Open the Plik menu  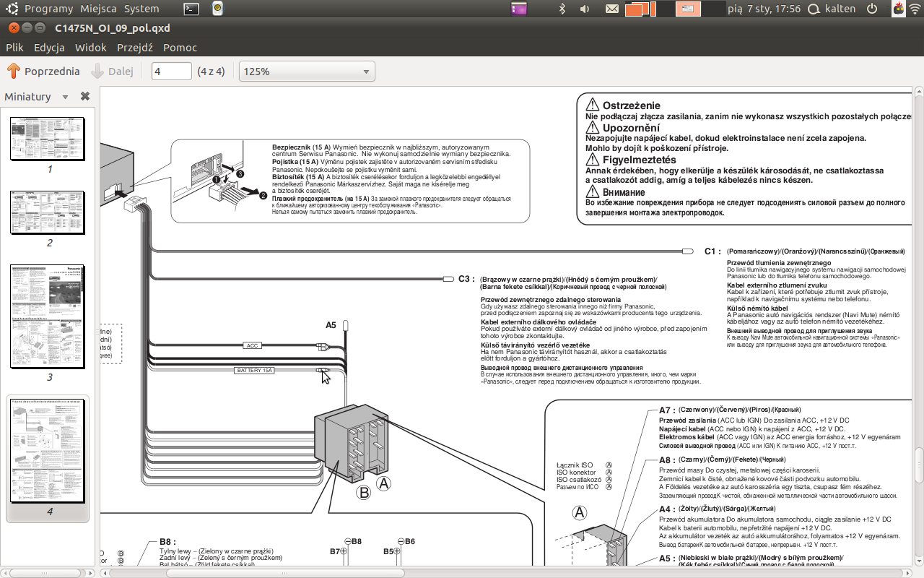14,48
